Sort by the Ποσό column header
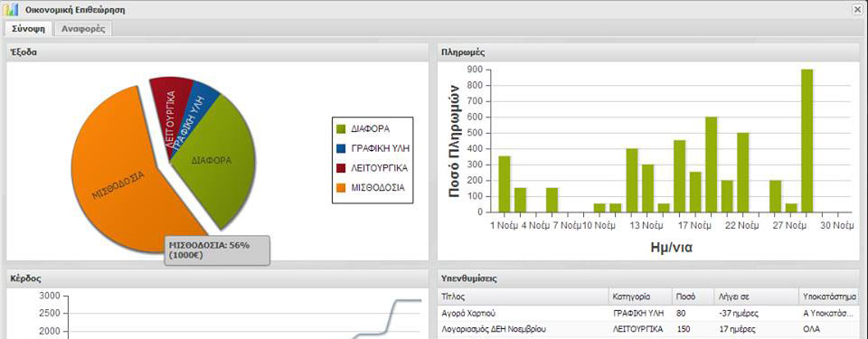868x339 pixels. tap(692, 297)
